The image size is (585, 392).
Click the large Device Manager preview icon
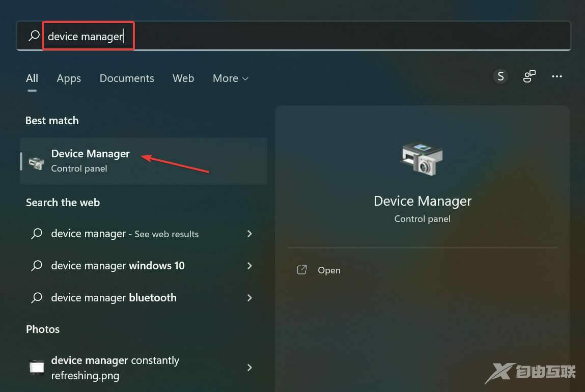pos(422,158)
